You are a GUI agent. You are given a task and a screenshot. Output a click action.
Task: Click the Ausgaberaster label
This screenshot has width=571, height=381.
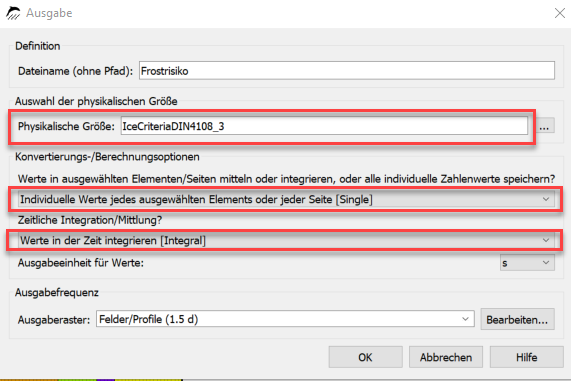tap(54, 320)
